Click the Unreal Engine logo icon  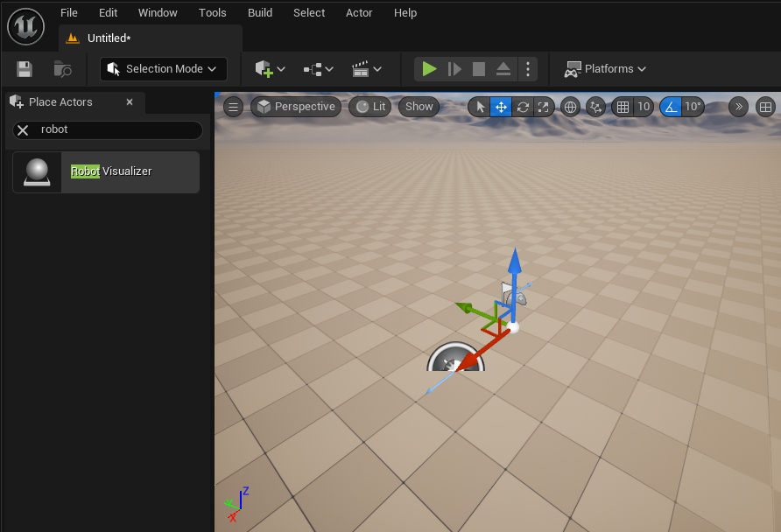(x=26, y=26)
